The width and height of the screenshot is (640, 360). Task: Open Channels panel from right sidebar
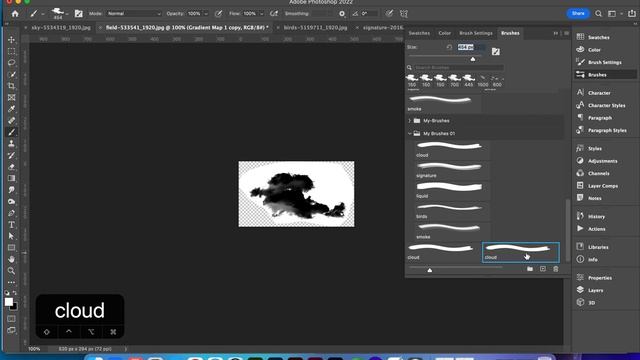598,173
